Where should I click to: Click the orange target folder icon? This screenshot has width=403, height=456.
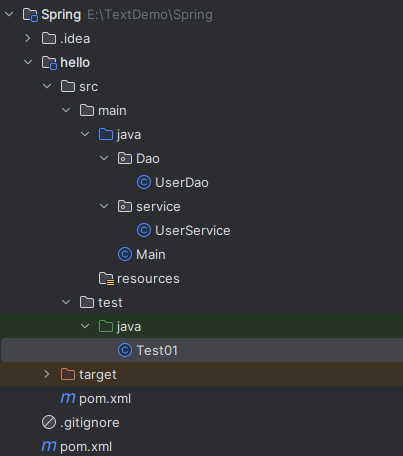click(x=68, y=374)
